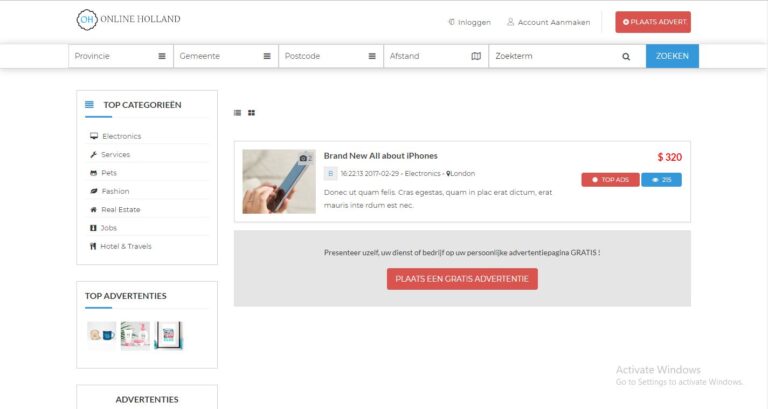Click the Online Holland logo icon
This screenshot has width=768, height=409.
pos(89,20)
